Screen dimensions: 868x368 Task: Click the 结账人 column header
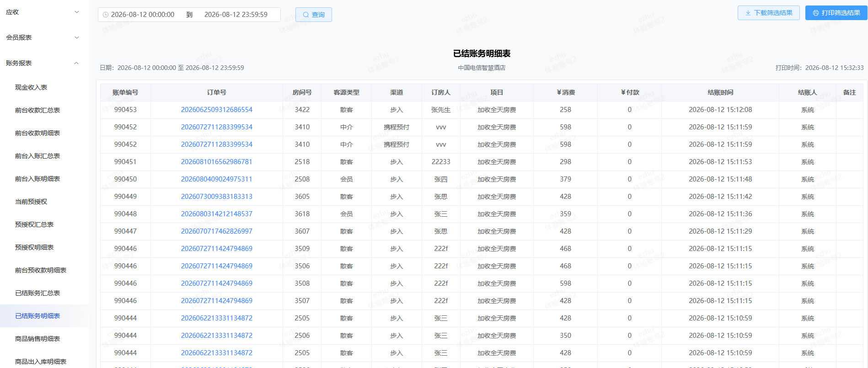click(x=808, y=92)
